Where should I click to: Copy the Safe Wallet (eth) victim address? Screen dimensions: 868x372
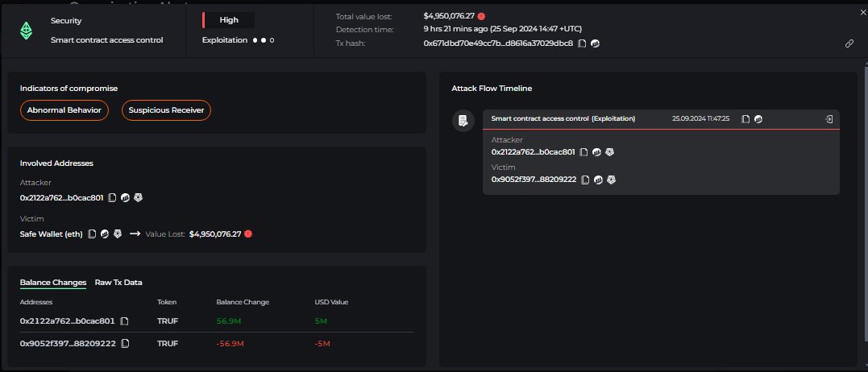point(92,234)
